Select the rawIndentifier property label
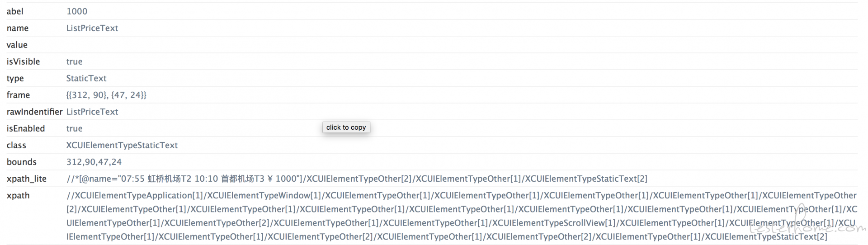Screen dimensions: 868x245 (x=34, y=112)
